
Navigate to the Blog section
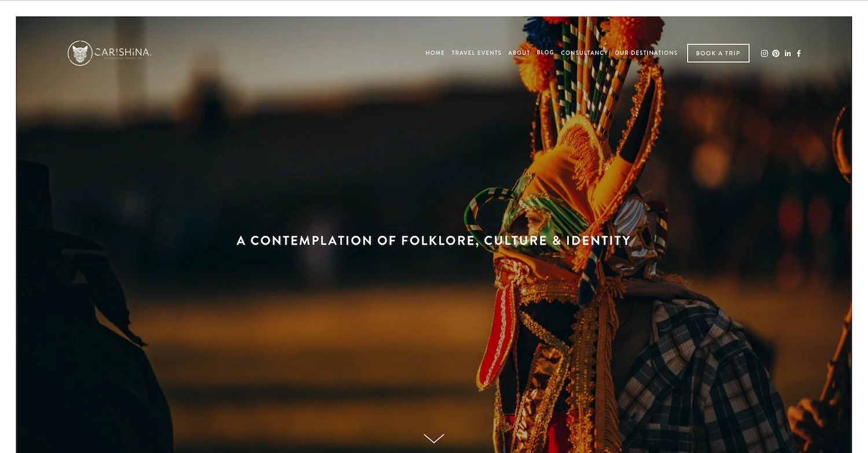(545, 52)
